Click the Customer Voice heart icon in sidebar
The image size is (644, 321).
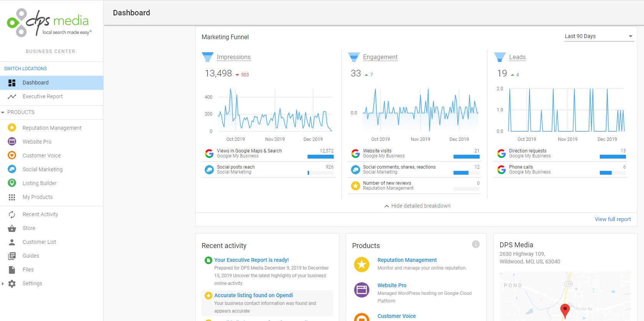pos(12,155)
